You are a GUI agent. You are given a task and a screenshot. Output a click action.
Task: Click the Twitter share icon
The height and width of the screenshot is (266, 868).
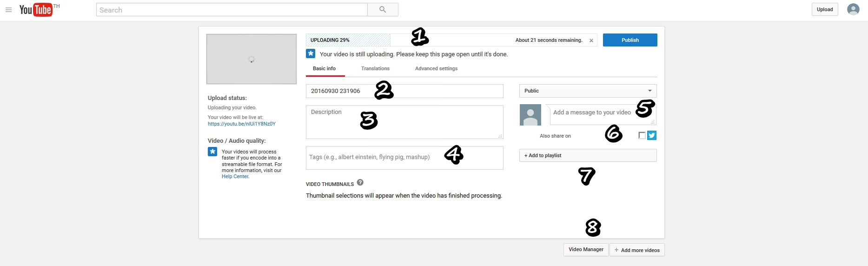point(652,135)
